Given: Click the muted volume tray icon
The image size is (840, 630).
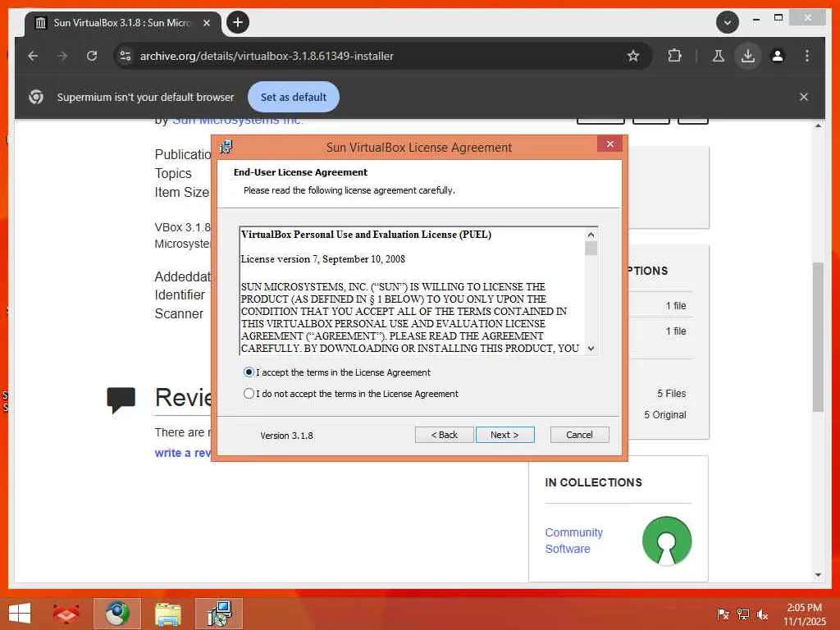Looking at the screenshot, I should pos(762,614).
